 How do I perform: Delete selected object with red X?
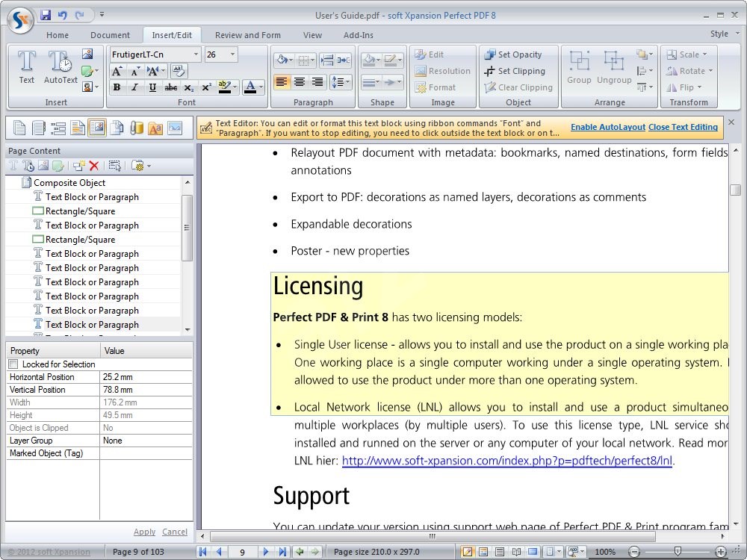pyautogui.click(x=94, y=166)
